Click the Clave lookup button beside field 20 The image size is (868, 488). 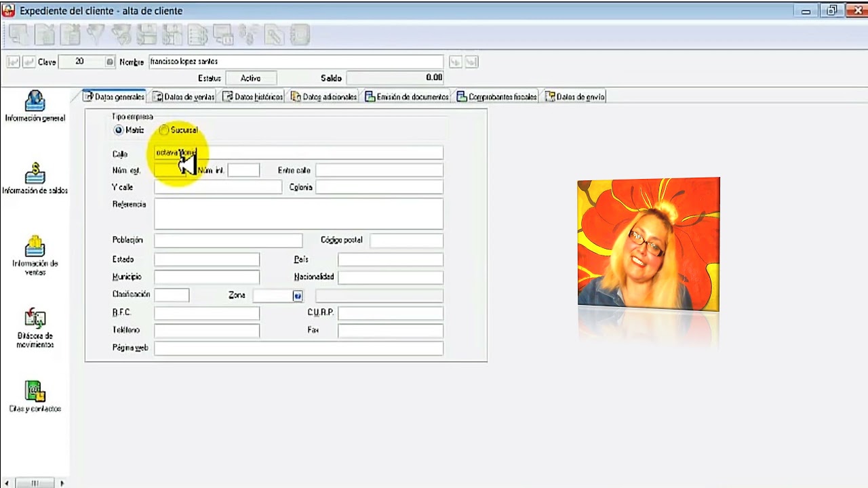coord(110,62)
